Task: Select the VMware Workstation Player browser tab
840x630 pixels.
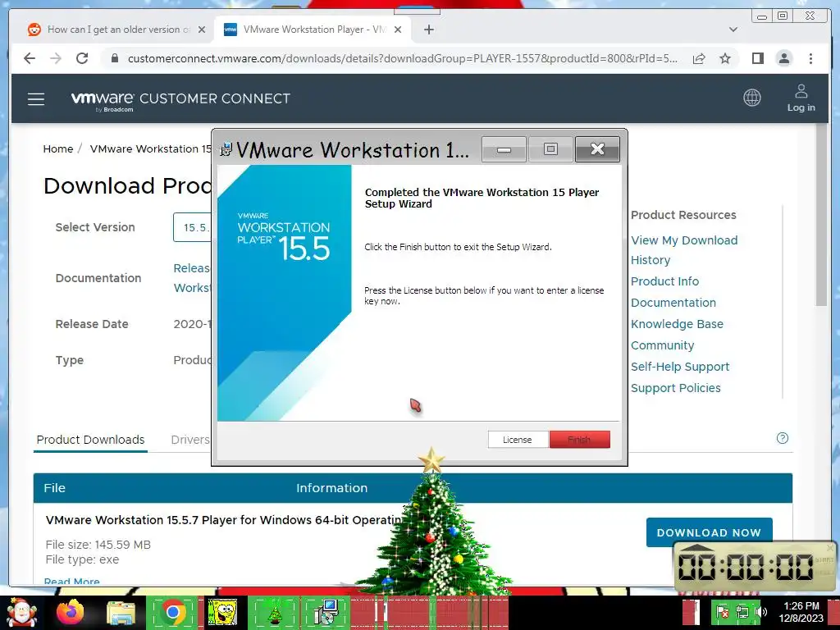Action: tap(313, 30)
